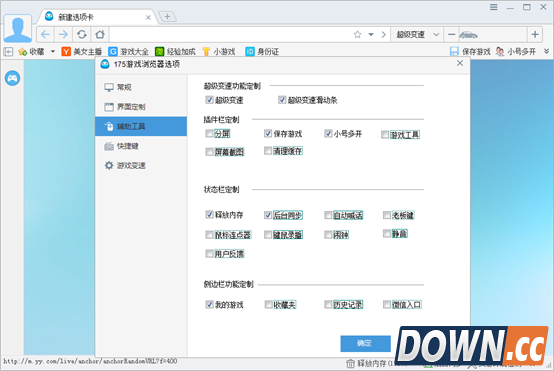
Task: Uncheck the 后台同步 checkbox
Action: coord(268,215)
